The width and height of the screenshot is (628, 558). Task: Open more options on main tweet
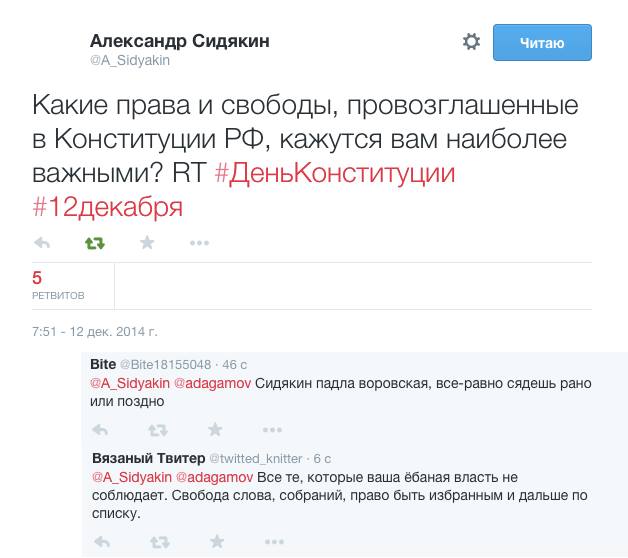[x=199, y=243]
